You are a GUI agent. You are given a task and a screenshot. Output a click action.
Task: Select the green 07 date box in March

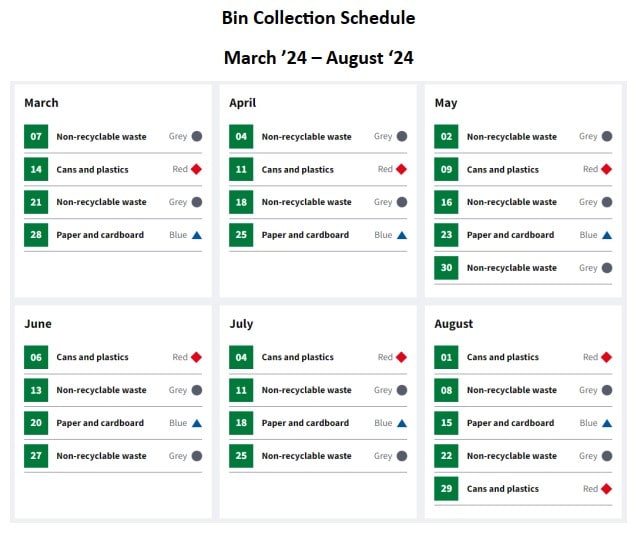tap(36, 136)
